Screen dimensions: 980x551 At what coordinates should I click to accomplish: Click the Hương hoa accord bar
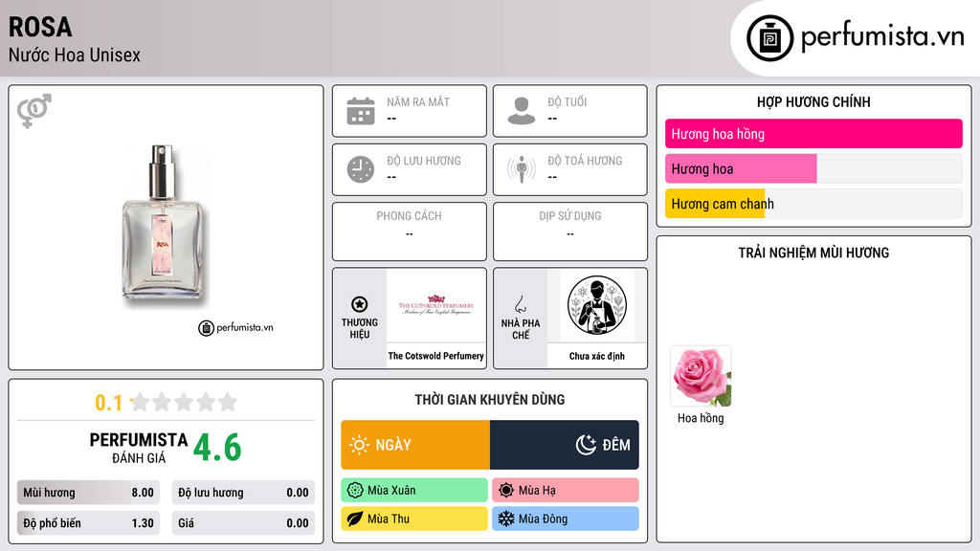(x=813, y=168)
